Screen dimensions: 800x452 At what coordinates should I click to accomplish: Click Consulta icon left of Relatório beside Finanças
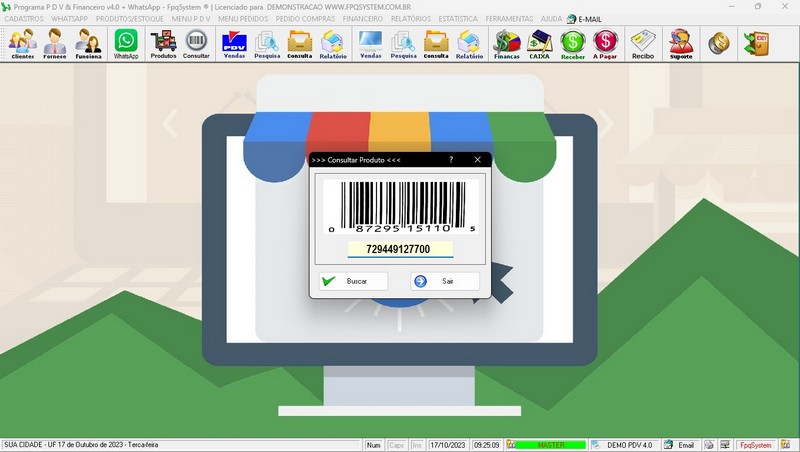point(436,44)
